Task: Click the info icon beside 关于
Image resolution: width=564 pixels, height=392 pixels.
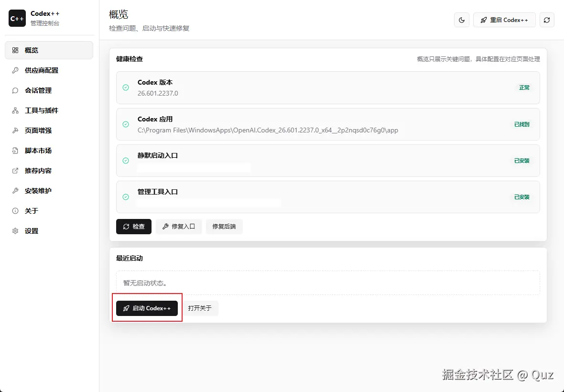Action: [x=15, y=211]
